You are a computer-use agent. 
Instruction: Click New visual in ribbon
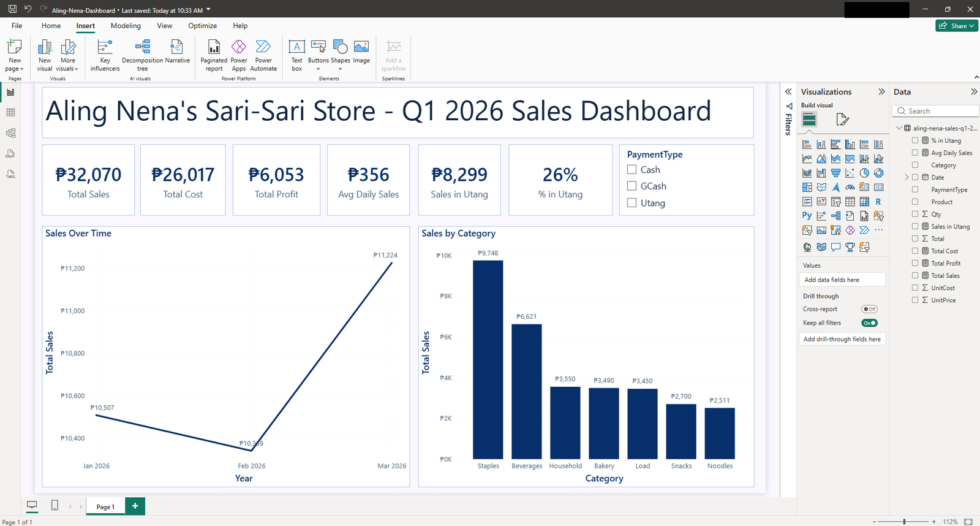pyautogui.click(x=45, y=56)
